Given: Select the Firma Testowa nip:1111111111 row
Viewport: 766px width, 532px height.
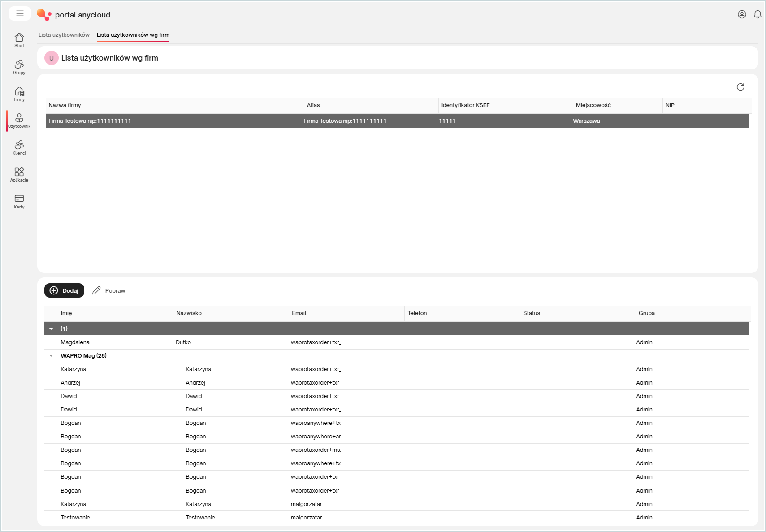Looking at the screenshot, I should tap(398, 121).
